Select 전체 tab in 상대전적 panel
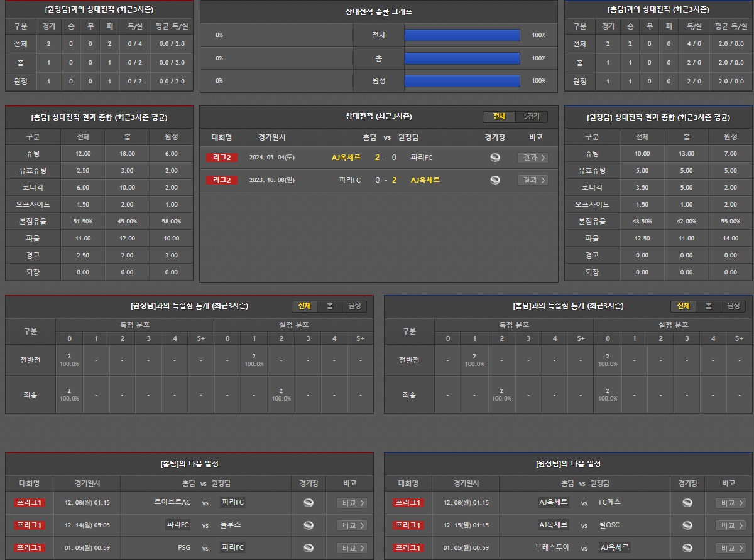The width and height of the screenshot is (754, 560). tap(499, 117)
